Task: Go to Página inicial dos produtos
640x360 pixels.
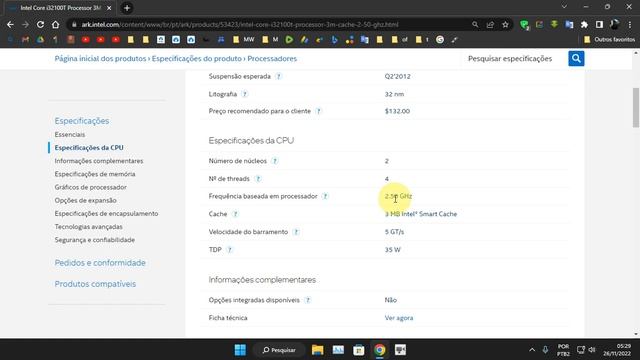Action: 100,58
